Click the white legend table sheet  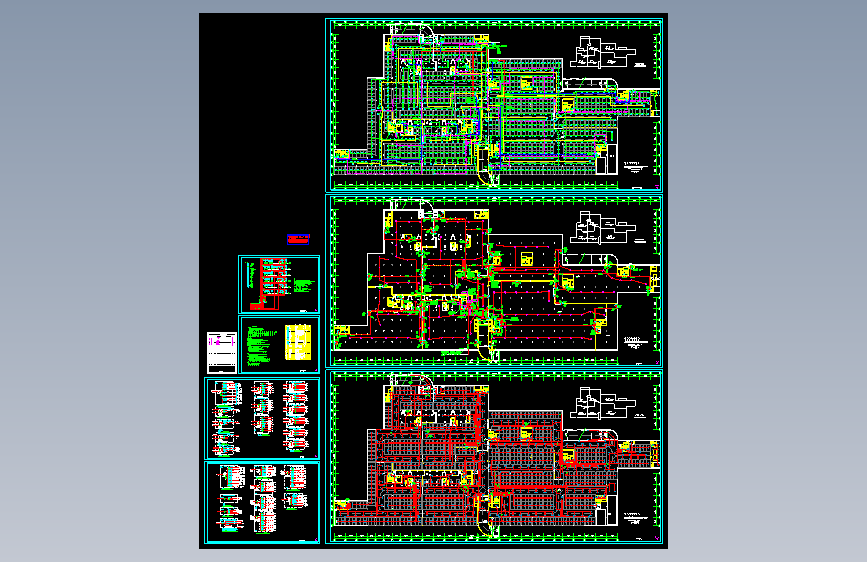[x=222, y=352]
